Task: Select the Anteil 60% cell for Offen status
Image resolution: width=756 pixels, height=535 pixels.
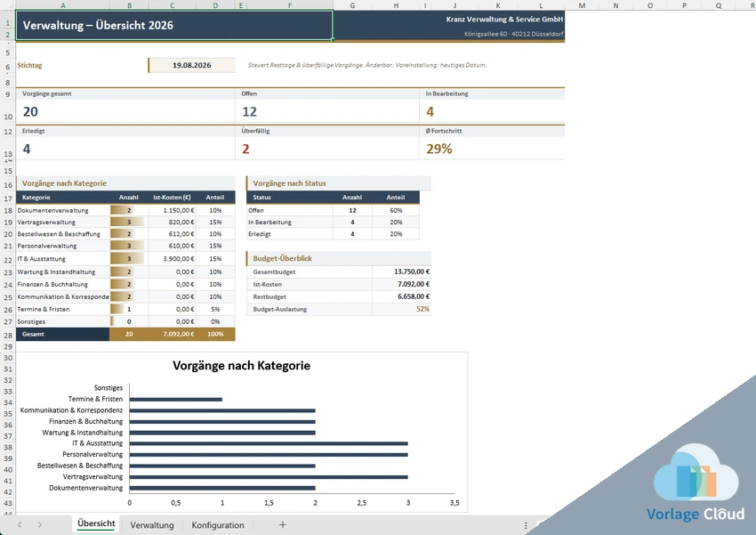Action: 396,210
